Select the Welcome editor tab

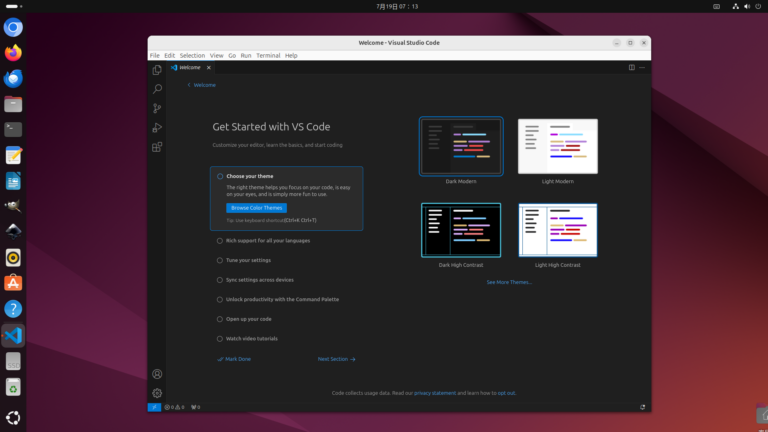(x=191, y=68)
